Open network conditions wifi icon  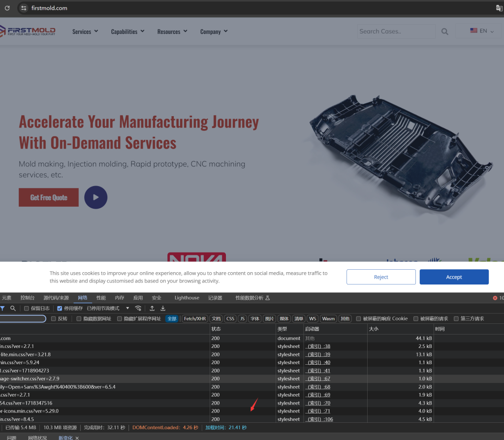138,308
